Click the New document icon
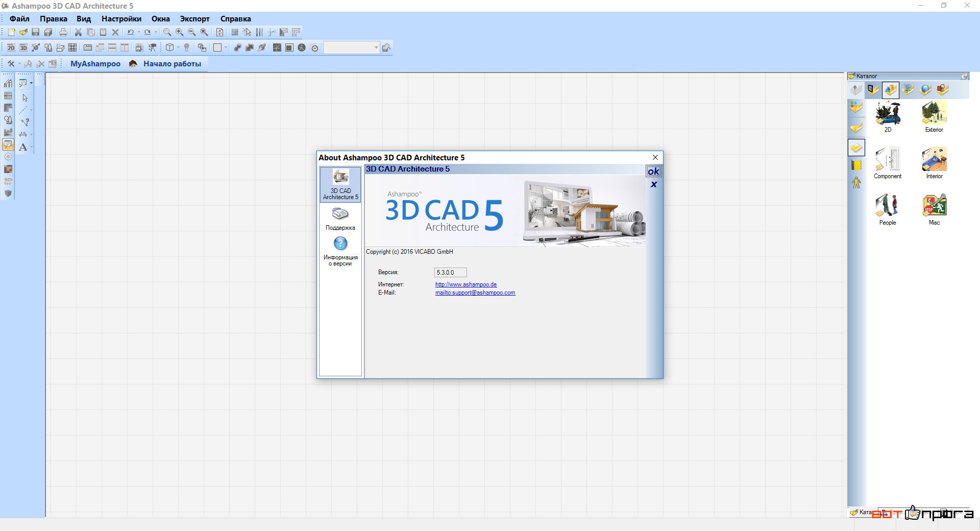Viewport: 980px width, 531px height. [x=11, y=32]
